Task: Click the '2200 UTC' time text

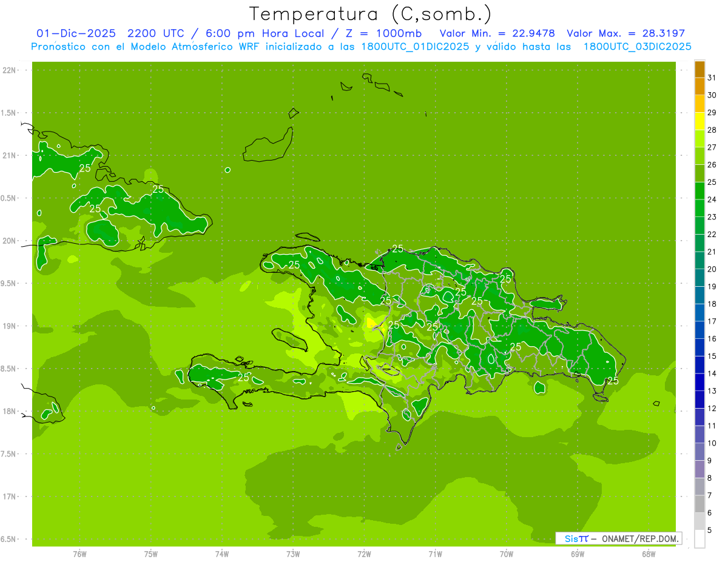Action: pyautogui.click(x=155, y=33)
